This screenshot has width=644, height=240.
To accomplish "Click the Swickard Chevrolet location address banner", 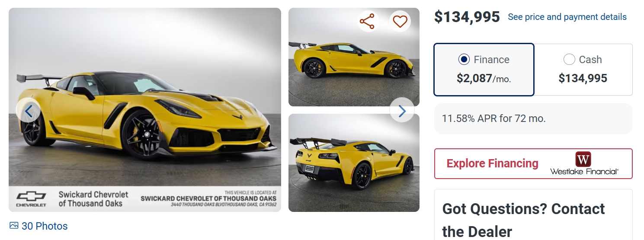I will [x=145, y=199].
